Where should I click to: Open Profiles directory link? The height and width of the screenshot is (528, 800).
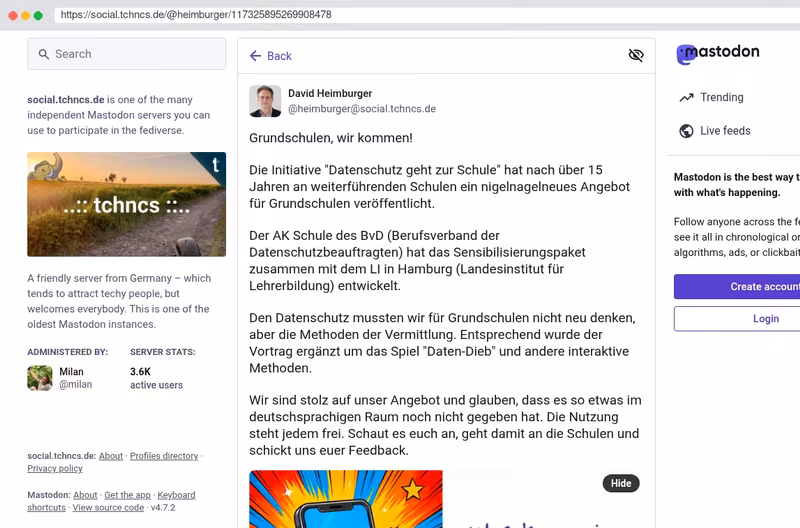click(164, 456)
